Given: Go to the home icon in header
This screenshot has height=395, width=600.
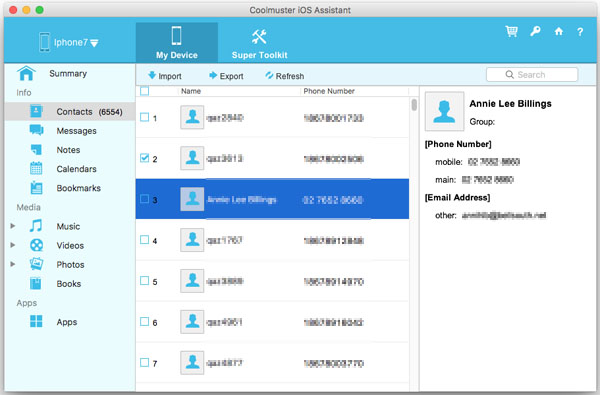Looking at the screenshot, I should pos(559,31).
